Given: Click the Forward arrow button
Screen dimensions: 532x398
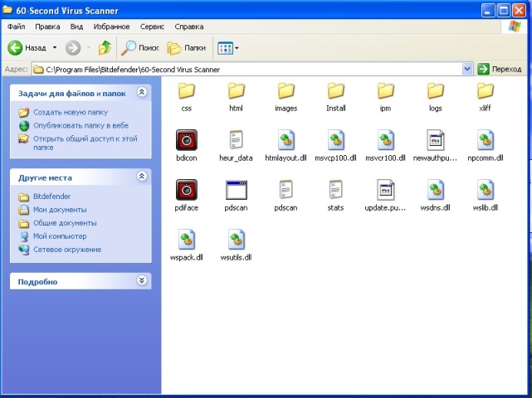Looking at the screenshot, I should point(73,48).
